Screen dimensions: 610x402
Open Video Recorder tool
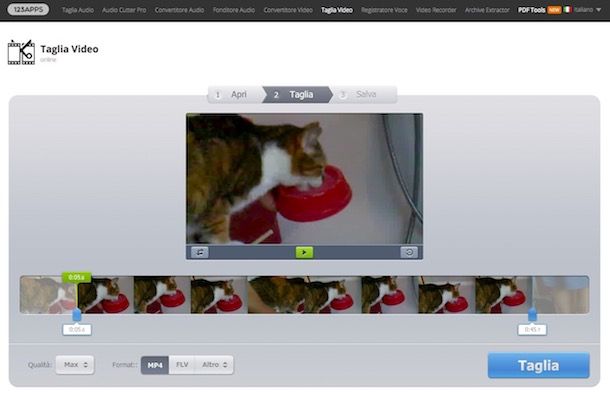[436, 10]
